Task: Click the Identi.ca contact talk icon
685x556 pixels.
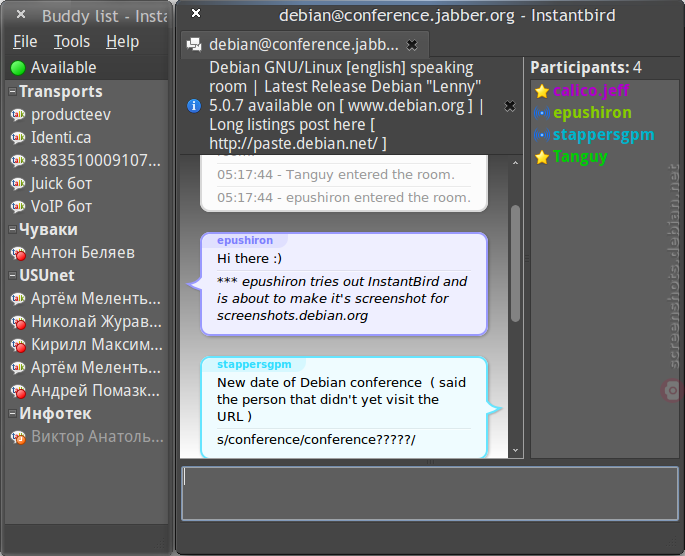Action: click(18, 138)
